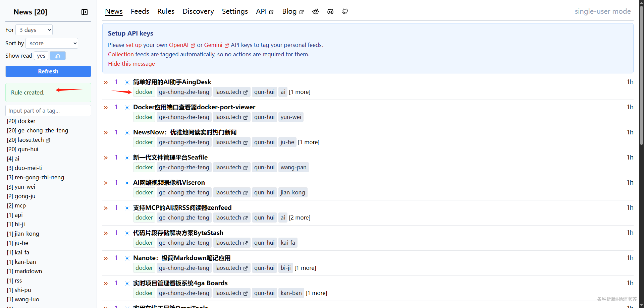This screenshot has width=644, height=308.
Task: Open the GitHub icon link
Action: click(345, 11)
